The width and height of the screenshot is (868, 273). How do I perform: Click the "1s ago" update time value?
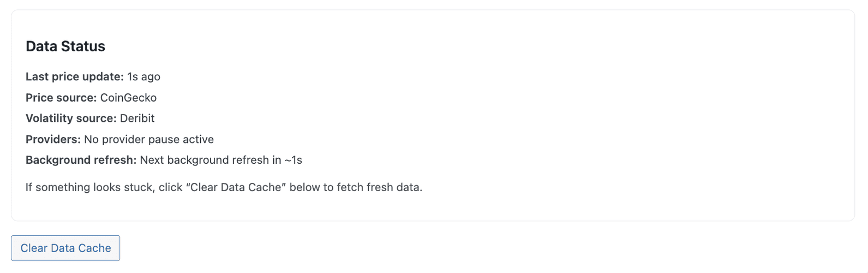[144, 77]
